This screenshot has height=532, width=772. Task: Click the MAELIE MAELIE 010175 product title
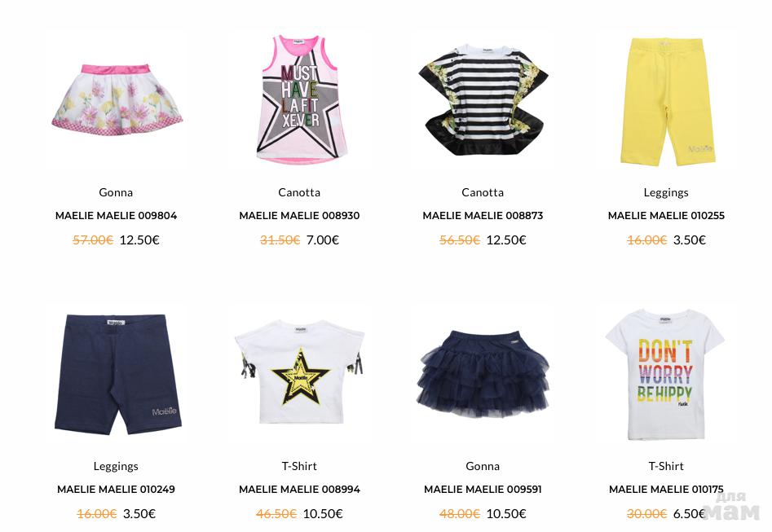[666, 489]
